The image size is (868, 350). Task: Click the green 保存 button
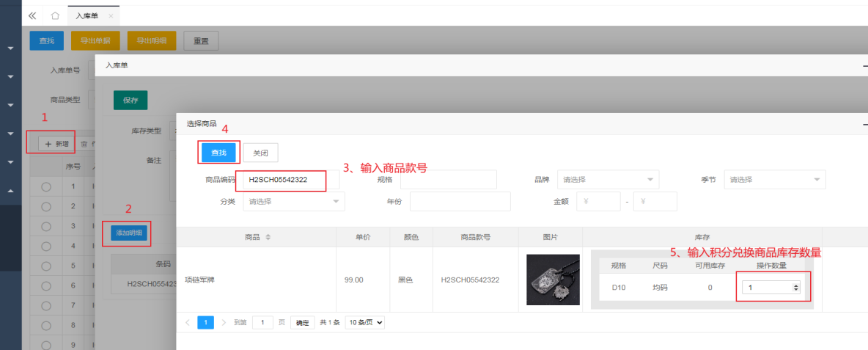[130, 101]
